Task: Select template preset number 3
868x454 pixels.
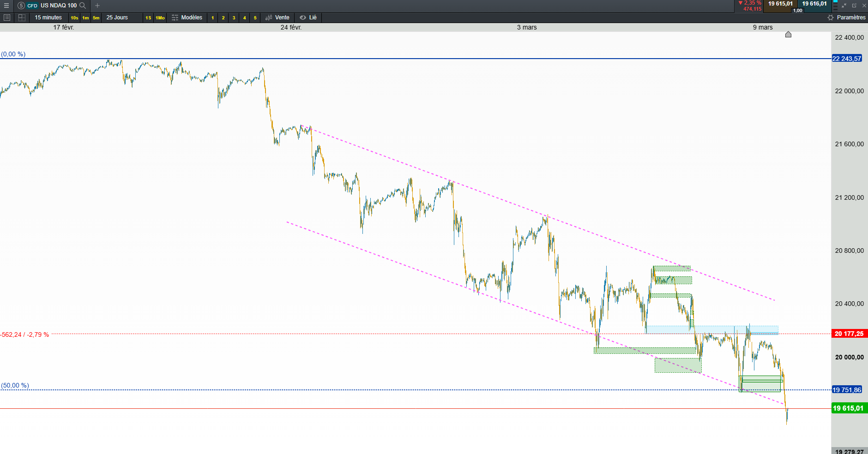Action: [x=234, y=18]
